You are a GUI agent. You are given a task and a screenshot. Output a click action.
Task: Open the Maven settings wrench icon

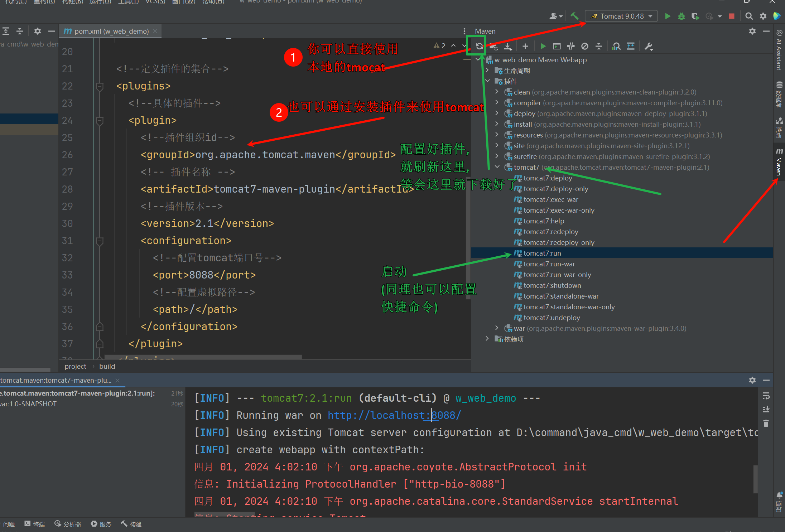point(648,46)
